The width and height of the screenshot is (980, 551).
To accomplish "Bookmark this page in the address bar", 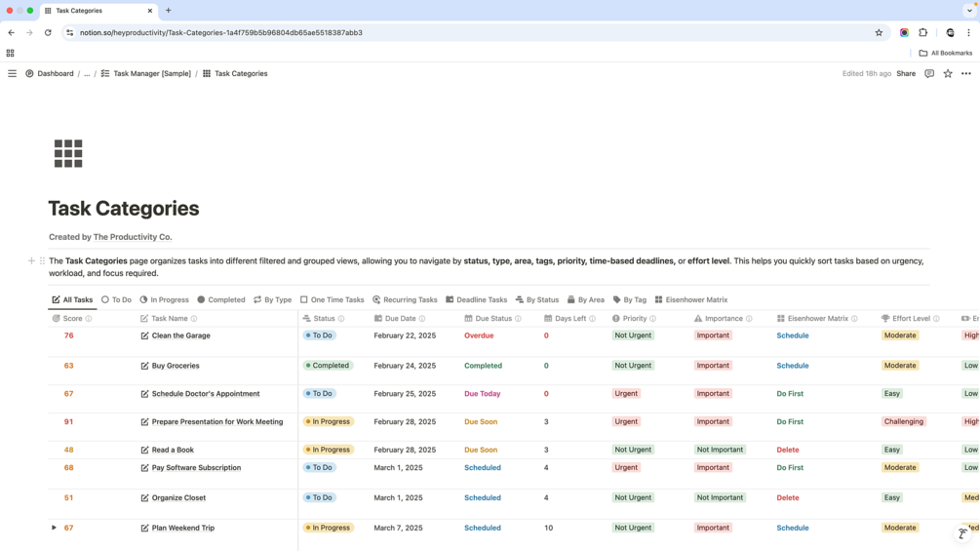I will pyautogui.click(x=879, y=32).
